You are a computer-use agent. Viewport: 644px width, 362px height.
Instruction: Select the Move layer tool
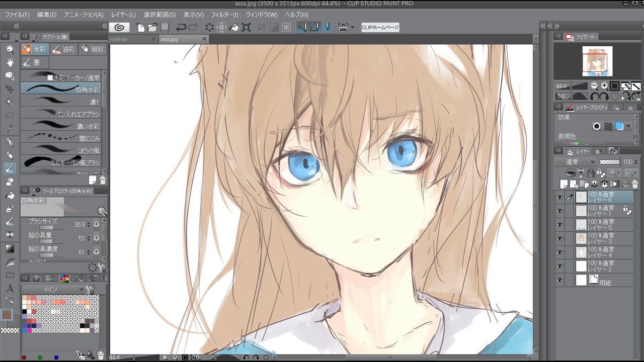[x=10, y=88]
